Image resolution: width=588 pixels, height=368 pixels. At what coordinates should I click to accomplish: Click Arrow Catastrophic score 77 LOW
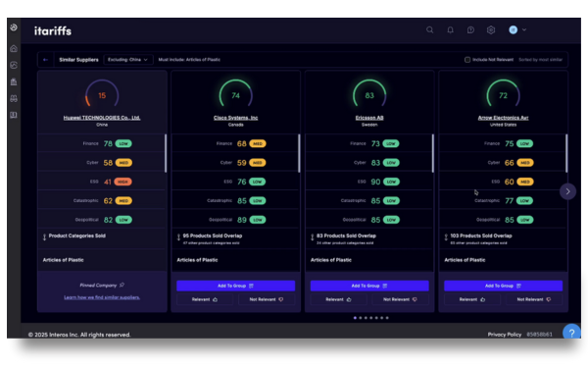tap(519, 201)
